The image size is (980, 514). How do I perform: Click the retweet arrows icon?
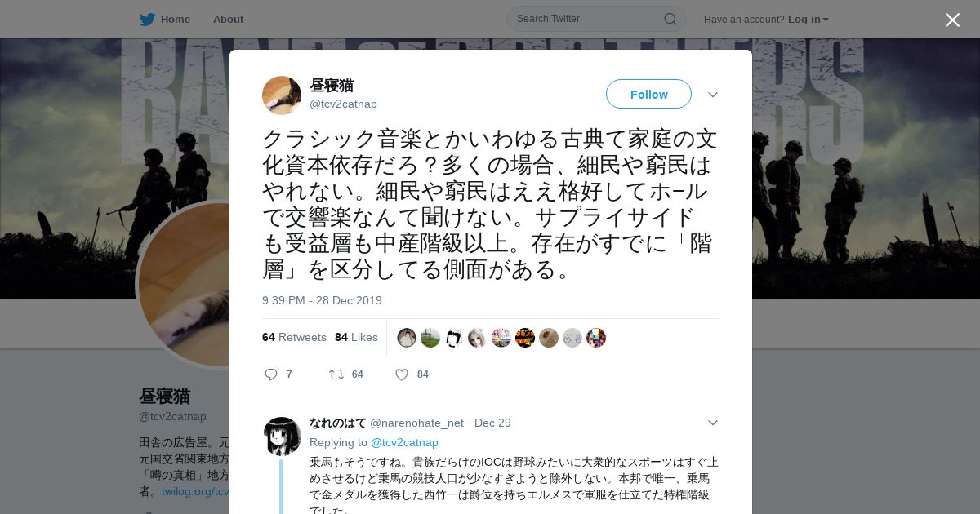[336, 374]
